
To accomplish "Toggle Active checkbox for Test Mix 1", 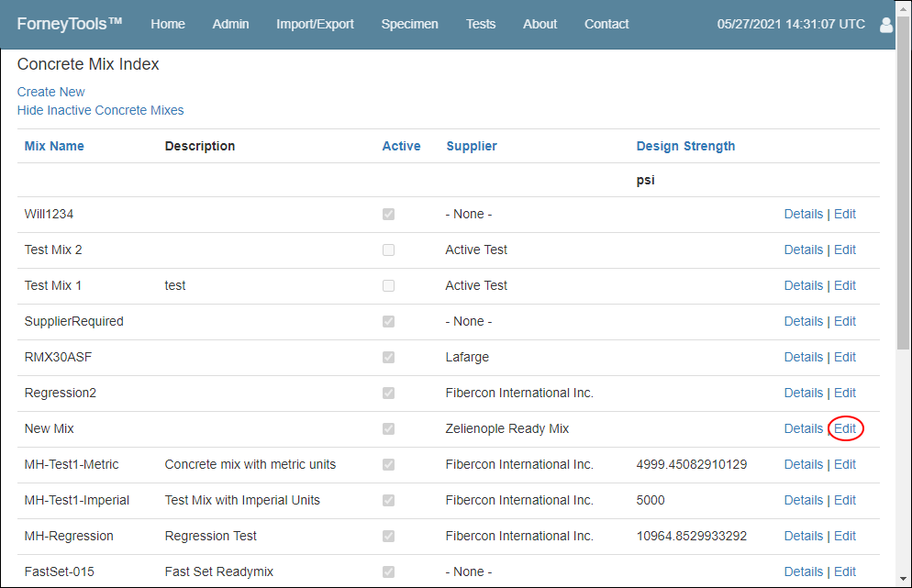I will [388, 285].
